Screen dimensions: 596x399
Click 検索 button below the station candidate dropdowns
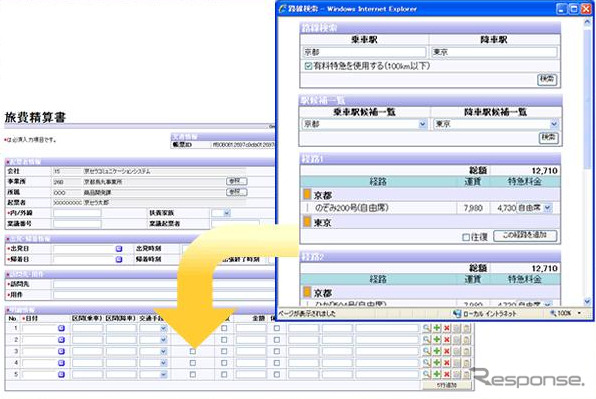click(548, 138)
